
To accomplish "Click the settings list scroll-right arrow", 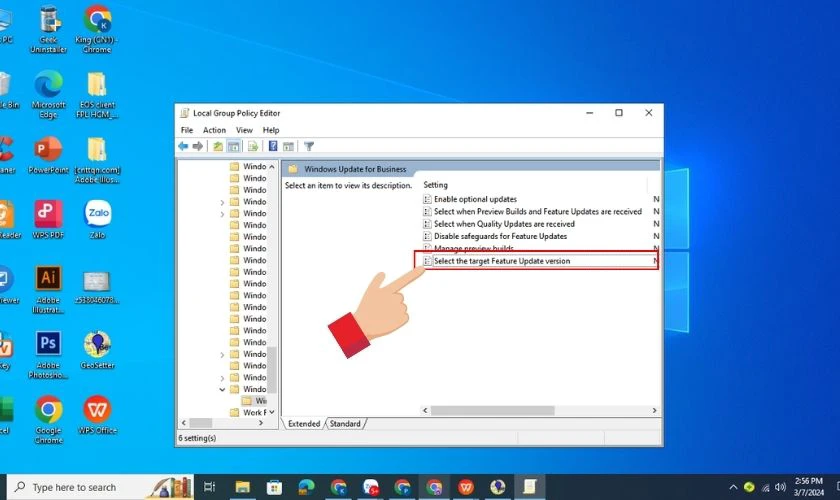I will (x=654, y=411).
